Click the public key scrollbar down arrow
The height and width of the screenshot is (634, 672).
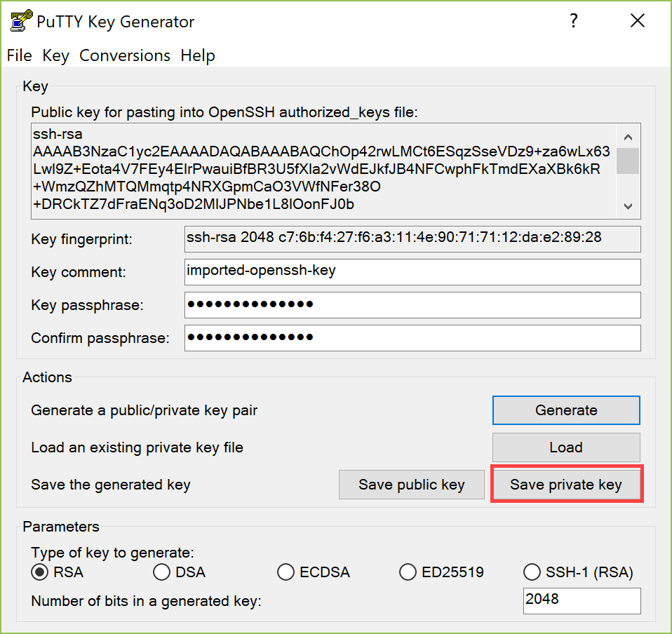[x=628, y=206]
